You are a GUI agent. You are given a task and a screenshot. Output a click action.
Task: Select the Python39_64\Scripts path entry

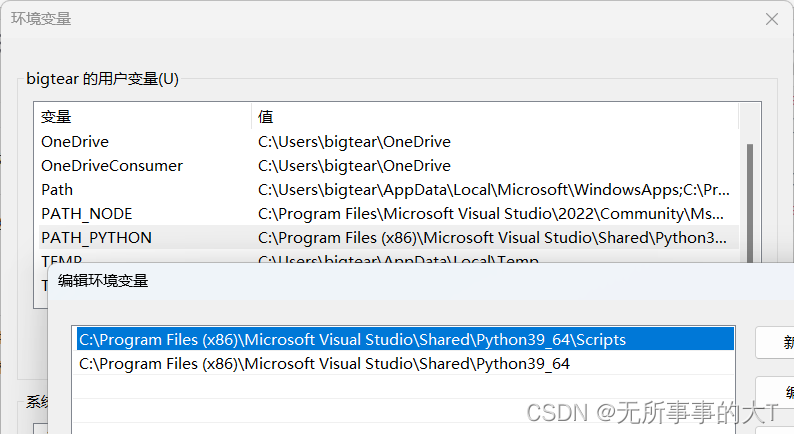(405, 339)
